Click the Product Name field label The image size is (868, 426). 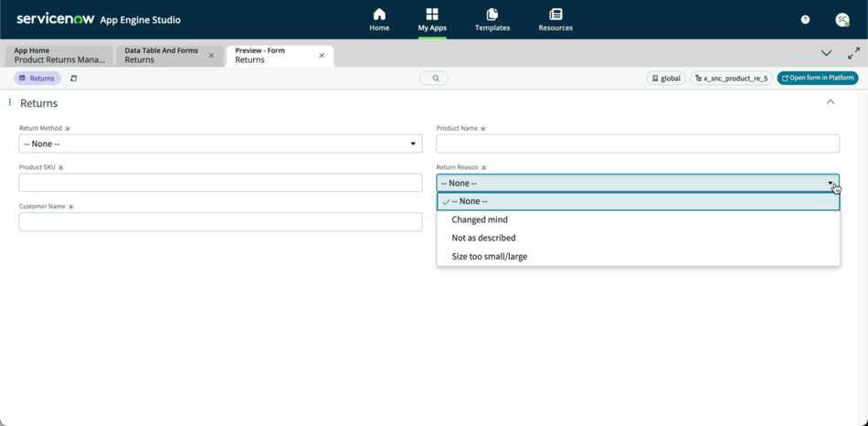point(457,128)
